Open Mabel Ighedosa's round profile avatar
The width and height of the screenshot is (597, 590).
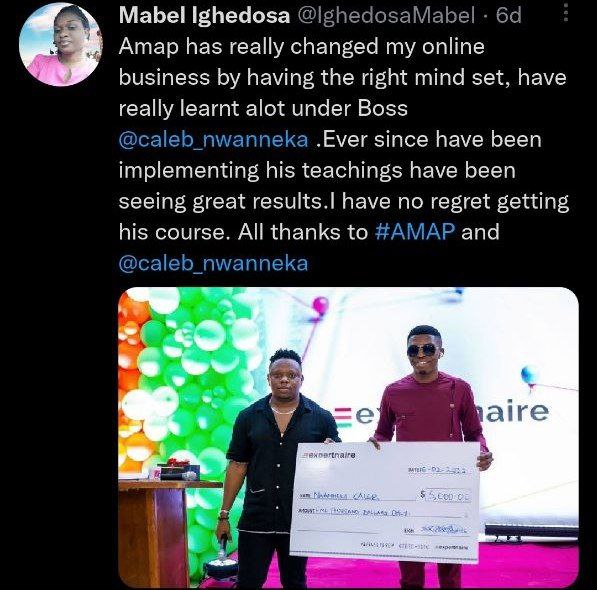[60, 45]
